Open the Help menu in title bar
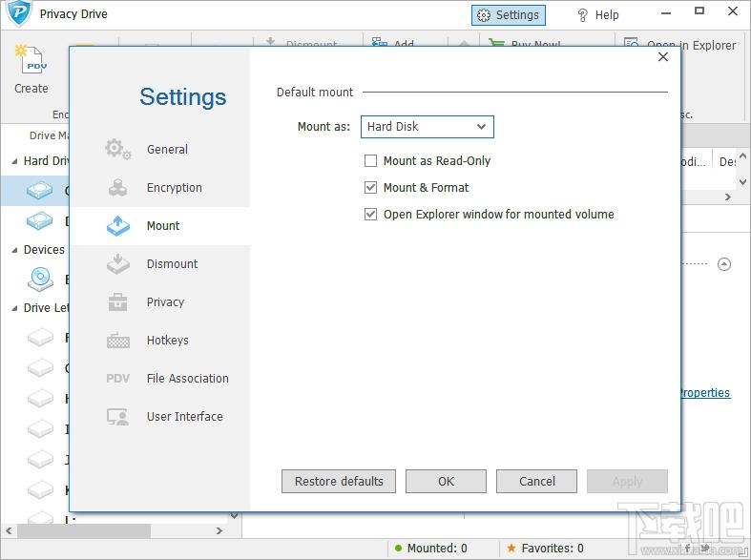This screenshot has width=751, height=560. 598,15
